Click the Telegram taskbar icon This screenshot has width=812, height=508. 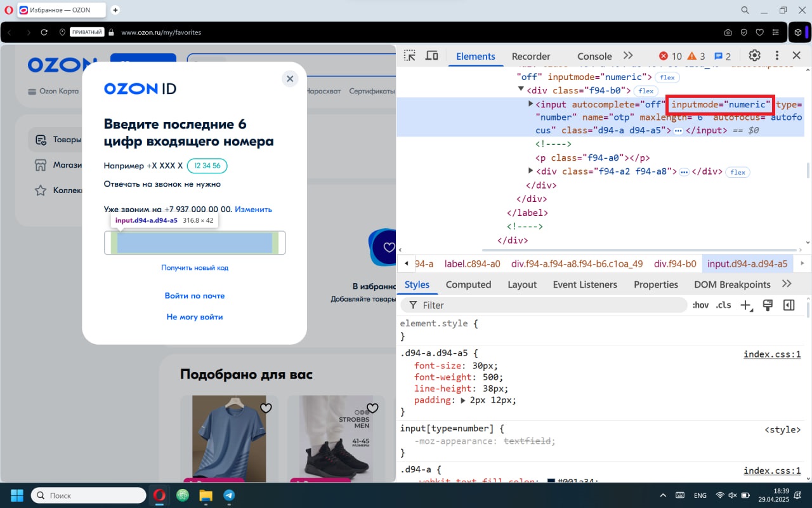pyautogui.click(x=228, y=495)
